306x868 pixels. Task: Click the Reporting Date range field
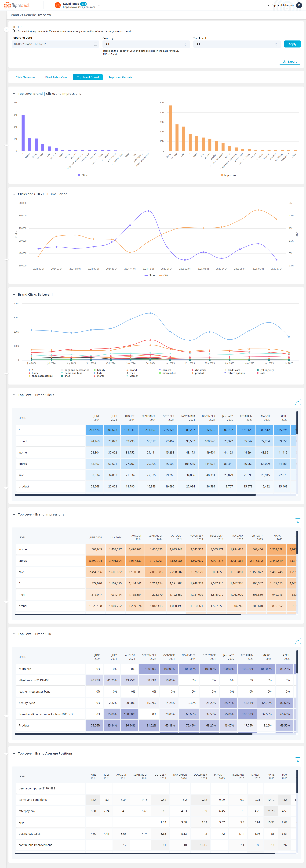pyautogui.click(x=55, y=44)
